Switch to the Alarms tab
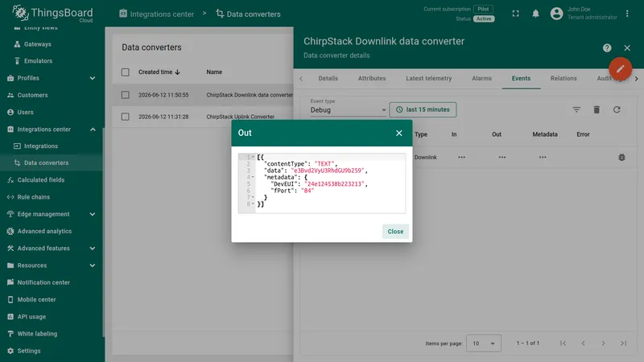Screen dimensions: 644x362 coord(481,78)
